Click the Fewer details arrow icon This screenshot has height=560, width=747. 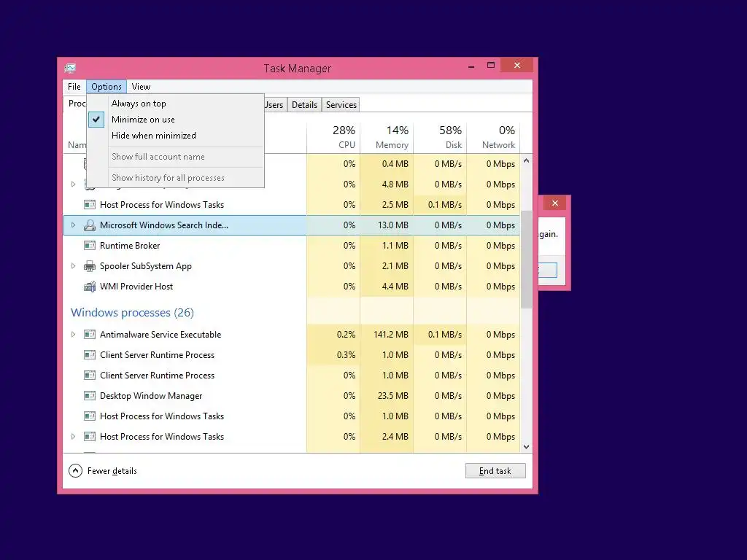75,471
